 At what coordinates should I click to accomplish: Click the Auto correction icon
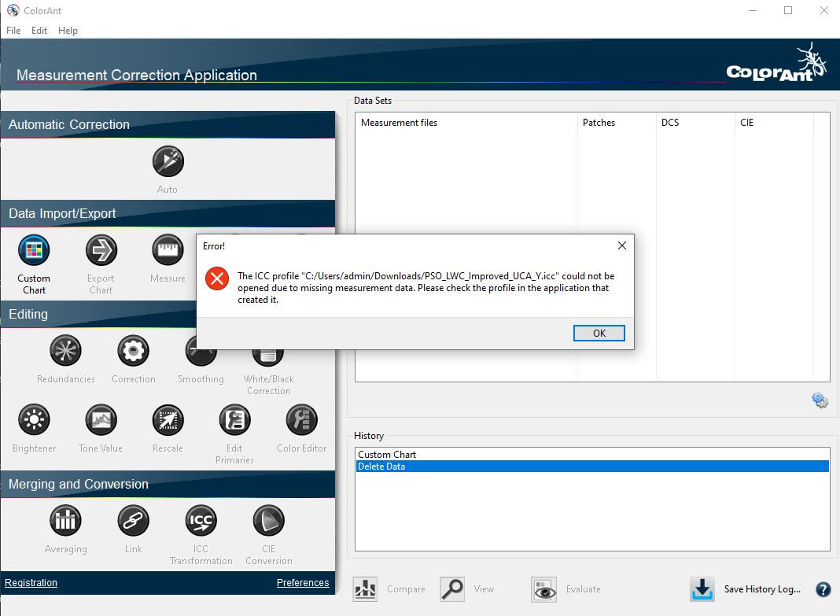pos(168,161)
